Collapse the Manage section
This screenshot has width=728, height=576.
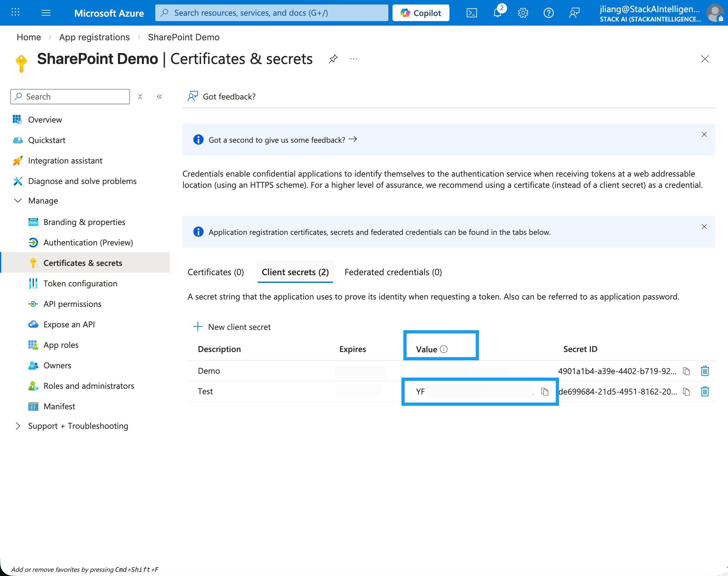pyautogui.click(x=18, y=201)
